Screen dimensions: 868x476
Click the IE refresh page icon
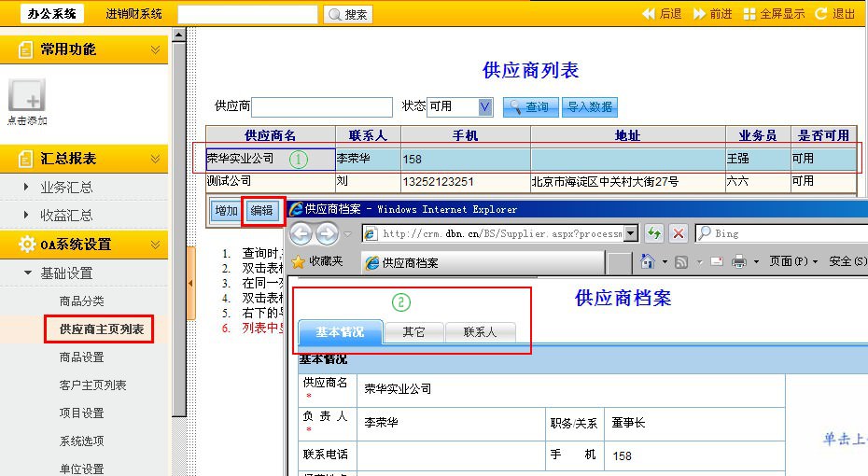tap(654, 233)
